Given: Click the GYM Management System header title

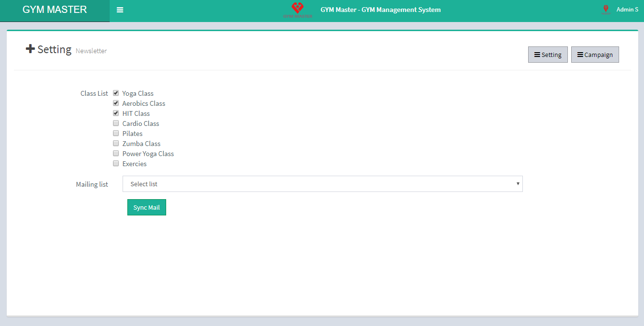Looking at the screenshot, I should point(380,10).
